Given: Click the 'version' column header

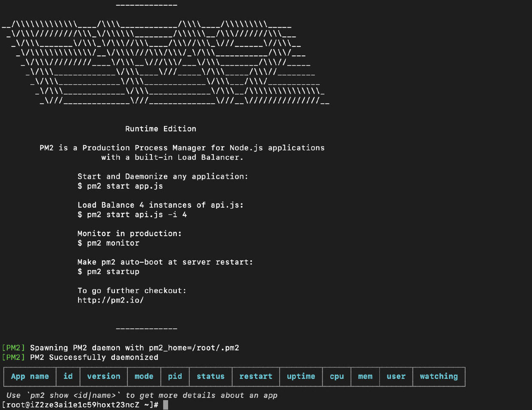Looking at the screenshot, I should tap(103, 376).
